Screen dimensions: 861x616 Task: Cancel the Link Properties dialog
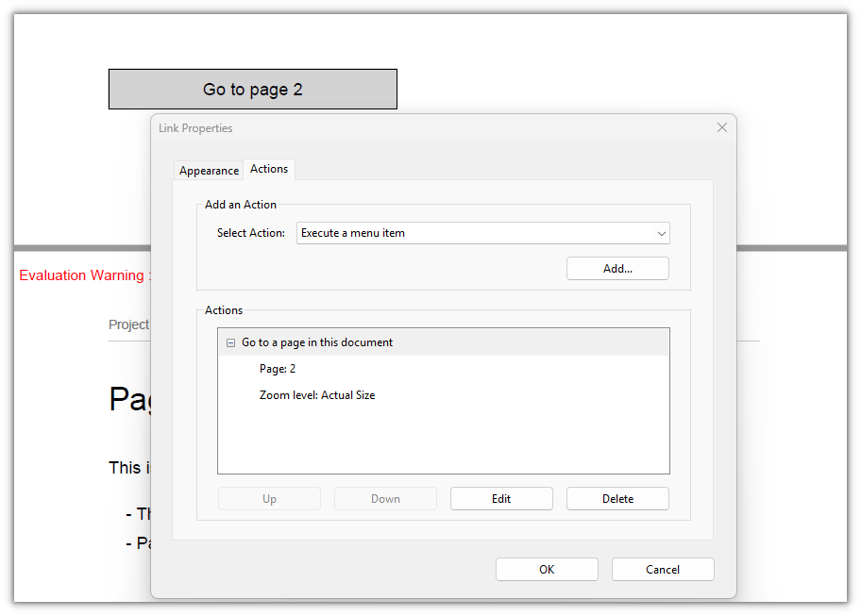[663, 570]
